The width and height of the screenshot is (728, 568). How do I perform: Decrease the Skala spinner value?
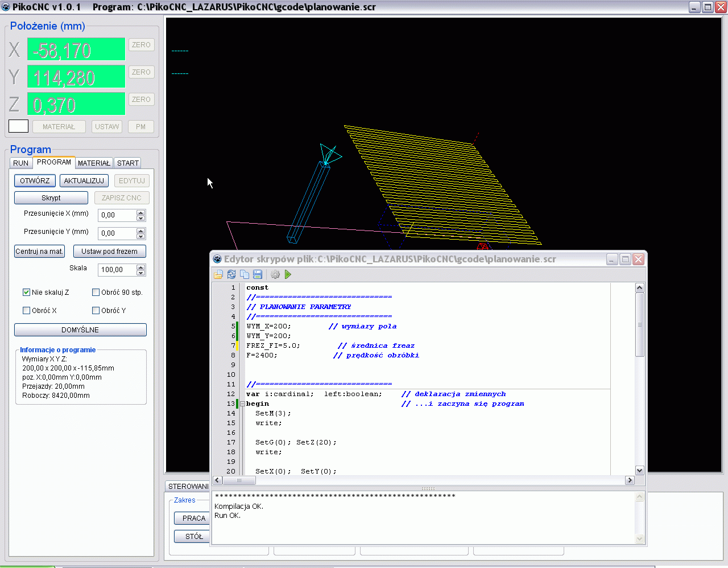point(141,273)
